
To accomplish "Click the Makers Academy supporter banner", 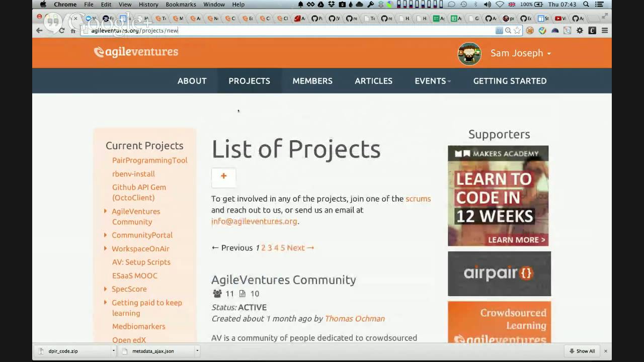I will [x=498, y=196].
